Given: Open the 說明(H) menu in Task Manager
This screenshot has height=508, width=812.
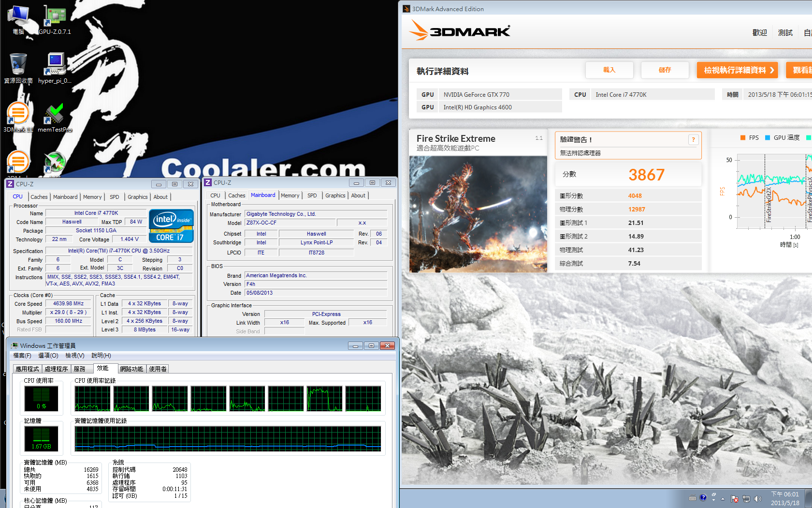Looking at the screenshot, I should [x=101, y=356].
